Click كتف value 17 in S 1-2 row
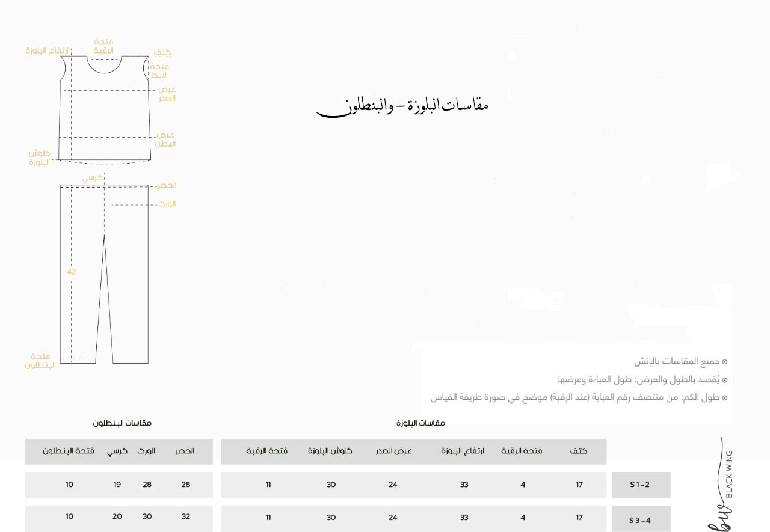The height and width of the screenshot is (532, 770). click(x=579, y=485)
